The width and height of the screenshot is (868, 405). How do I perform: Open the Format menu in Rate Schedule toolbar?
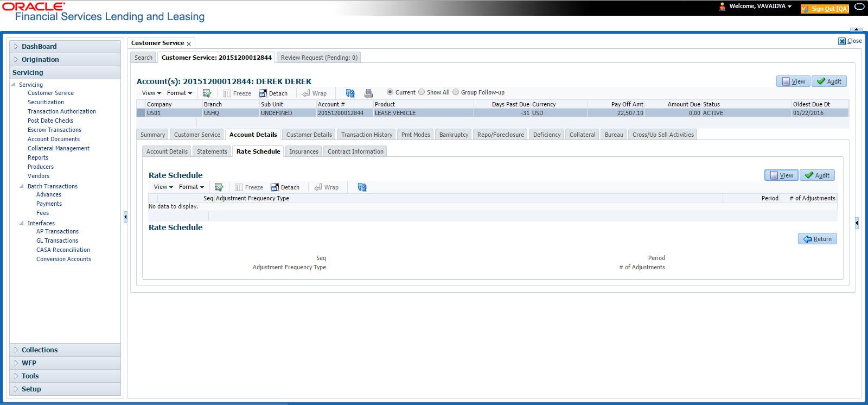[x=191, y=187]
